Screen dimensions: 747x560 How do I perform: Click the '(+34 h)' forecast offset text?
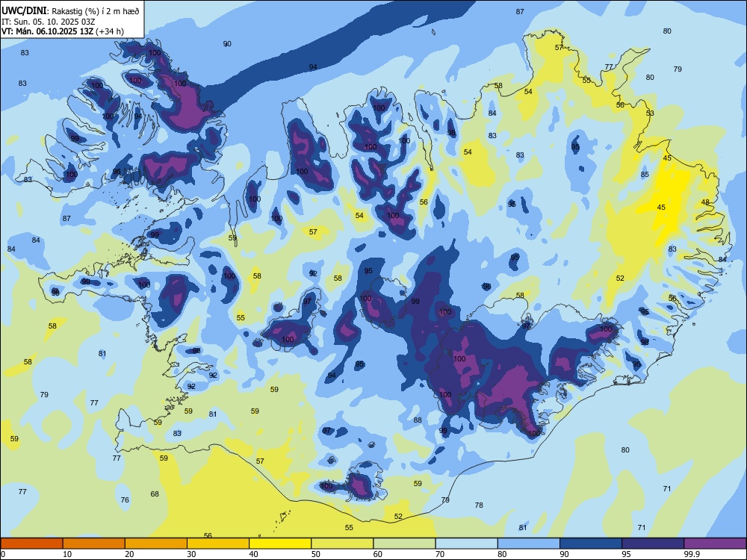click(x=110, y=31)
